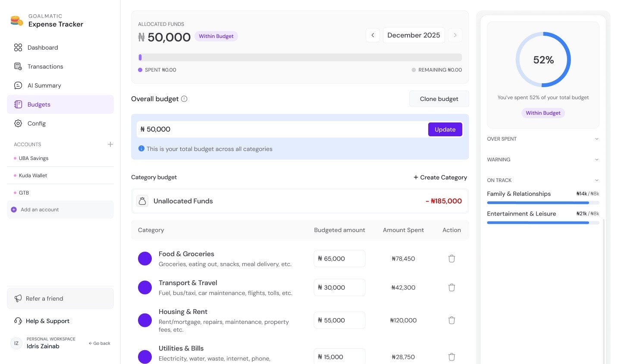Go to the previous month with the left arrow

[x=373, y=35]
